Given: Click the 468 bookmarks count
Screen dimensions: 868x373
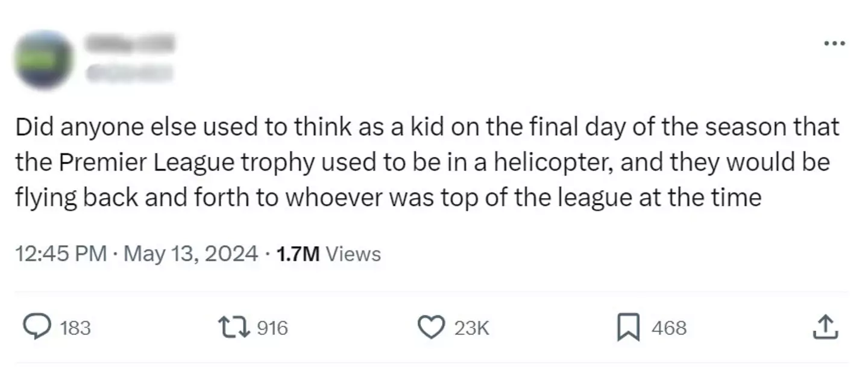Looking at the screenshot, I should pos(669,328).
